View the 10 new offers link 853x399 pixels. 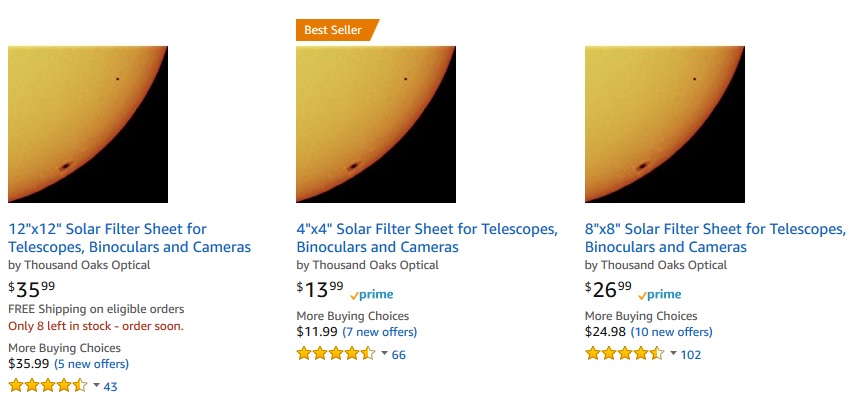tap(671, 332)
